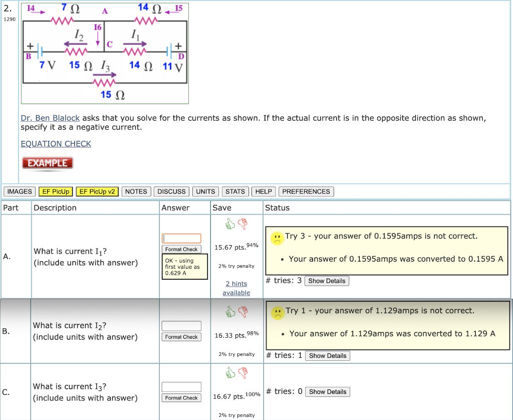Open the UNITS button
This screenshot has width=513, height=420.
tap(205, 191)
